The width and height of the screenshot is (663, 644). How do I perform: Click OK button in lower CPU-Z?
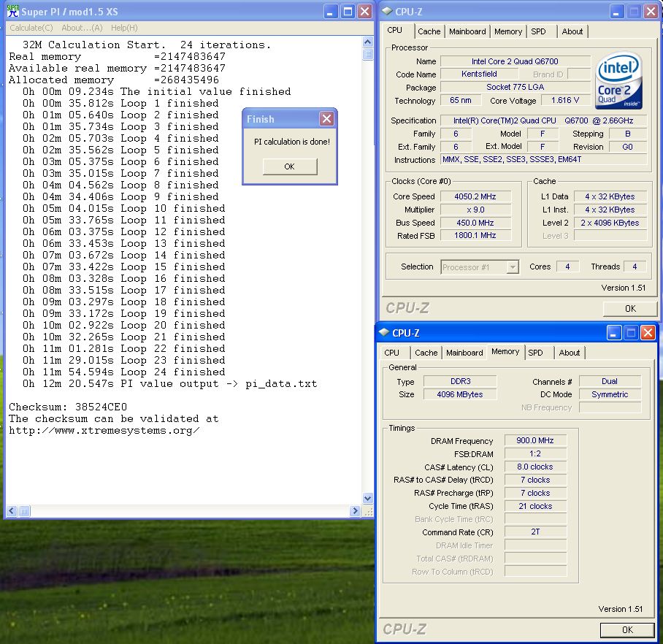click(x=627, y=630)
